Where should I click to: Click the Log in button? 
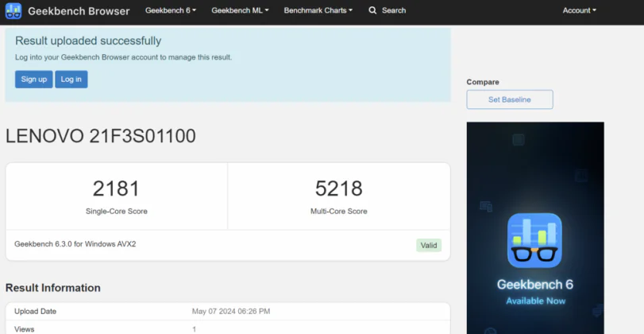click(x=71, y=79)
